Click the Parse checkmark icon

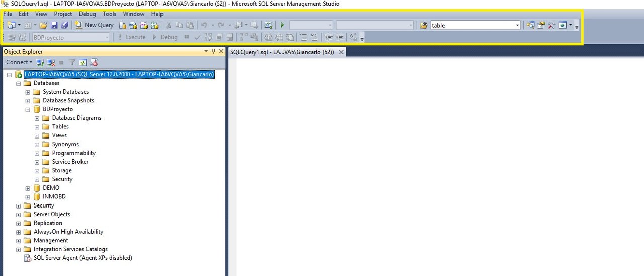[197, 37]
